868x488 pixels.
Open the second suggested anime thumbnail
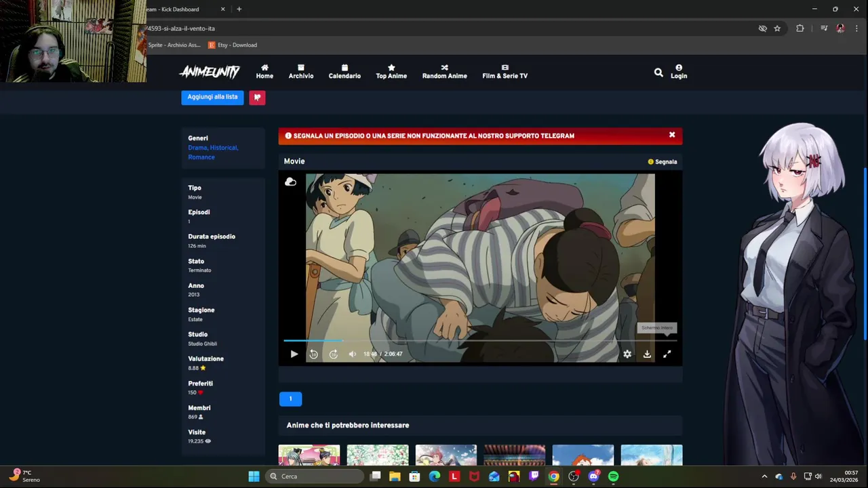click(x=378, y=455)
